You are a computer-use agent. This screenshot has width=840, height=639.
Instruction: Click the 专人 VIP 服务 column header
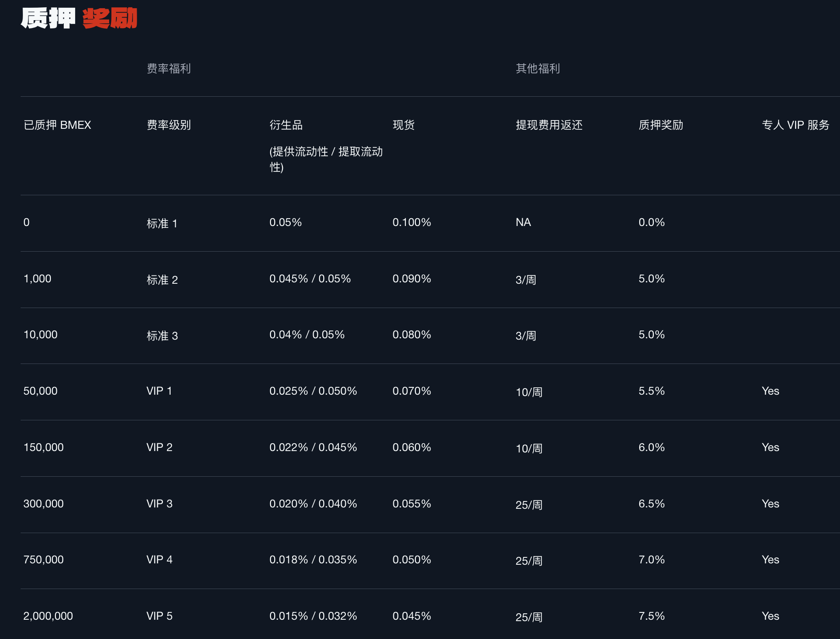click(x=796, y=125)
